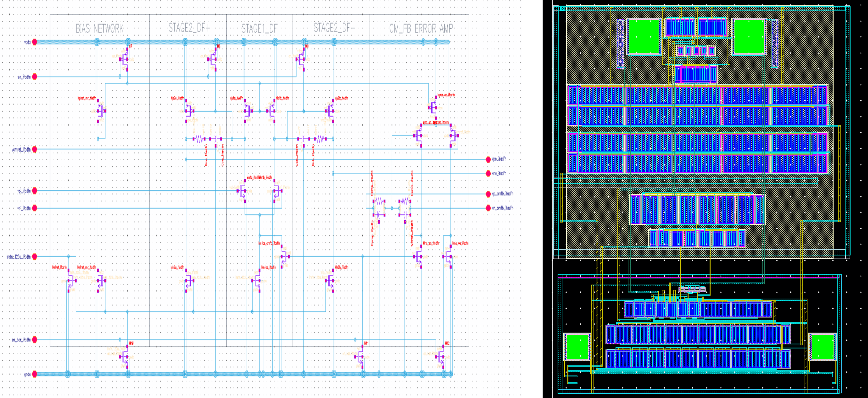The height and width of the screenshot is (398, 868).
Task: Select the Mnb_ea_ifadfn NMOS transistor
Action: 448,256
